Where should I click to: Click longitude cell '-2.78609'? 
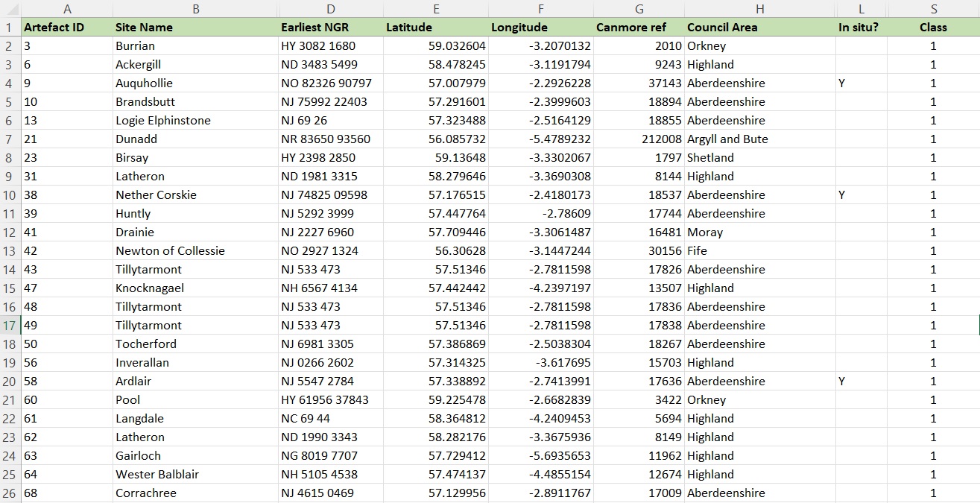point(541,214)
